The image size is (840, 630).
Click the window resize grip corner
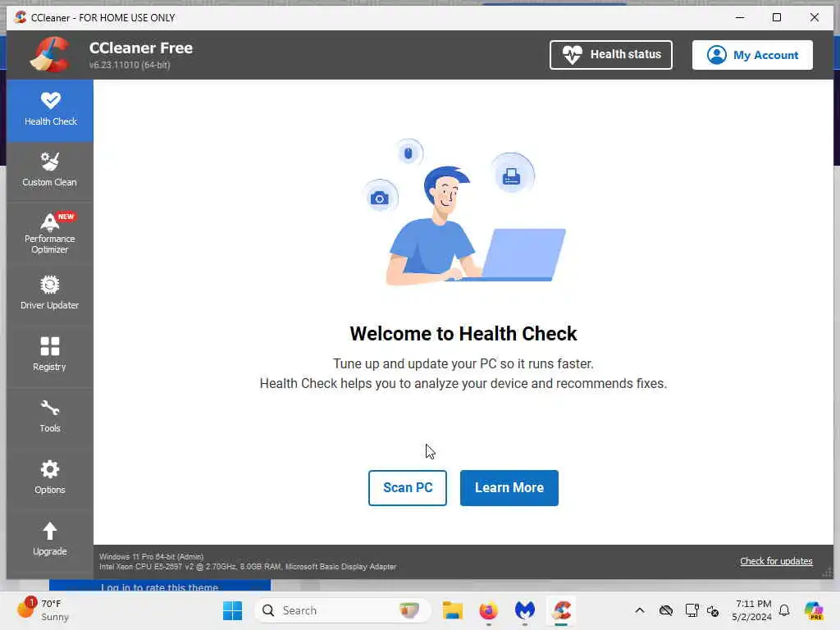(x=828, y=572)
